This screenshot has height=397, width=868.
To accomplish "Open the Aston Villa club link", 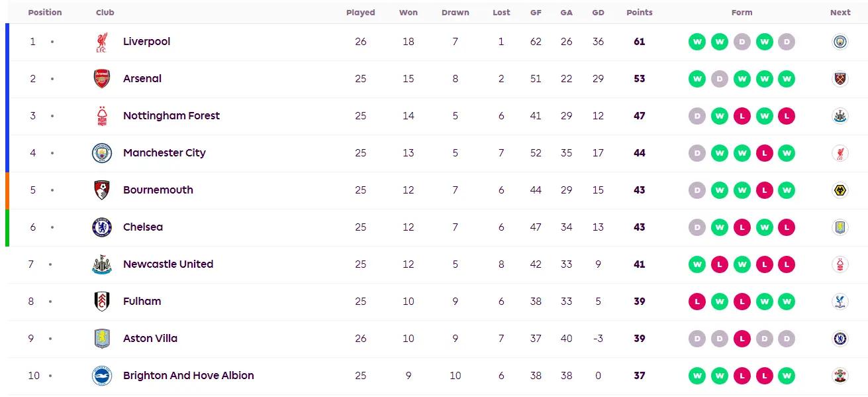I will 150,339.
